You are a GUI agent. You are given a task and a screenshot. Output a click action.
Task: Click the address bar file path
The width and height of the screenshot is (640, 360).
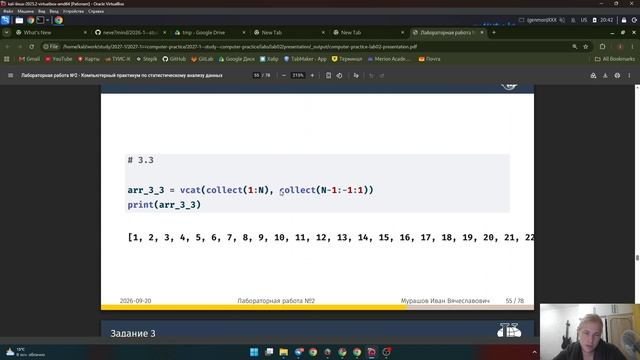click(x=240, y=47)
